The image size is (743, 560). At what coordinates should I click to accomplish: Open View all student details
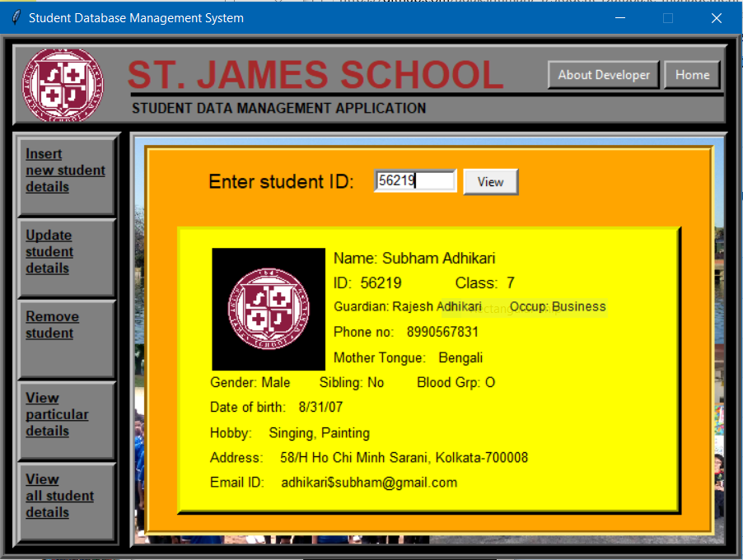pyautogui.click(x=67, y=502)
